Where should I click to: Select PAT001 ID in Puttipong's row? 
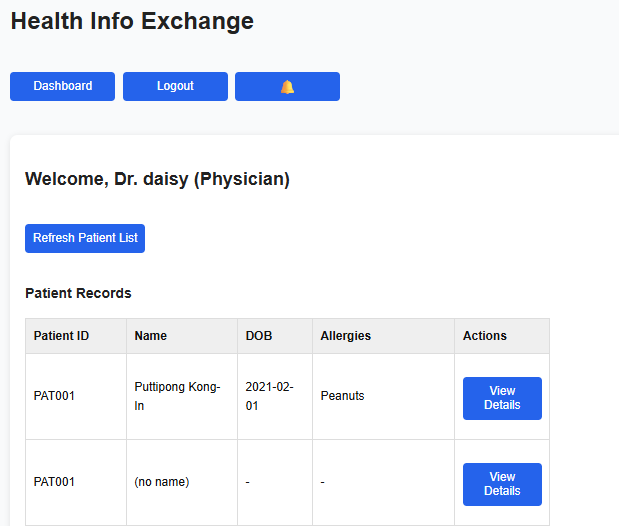(54, 396)
